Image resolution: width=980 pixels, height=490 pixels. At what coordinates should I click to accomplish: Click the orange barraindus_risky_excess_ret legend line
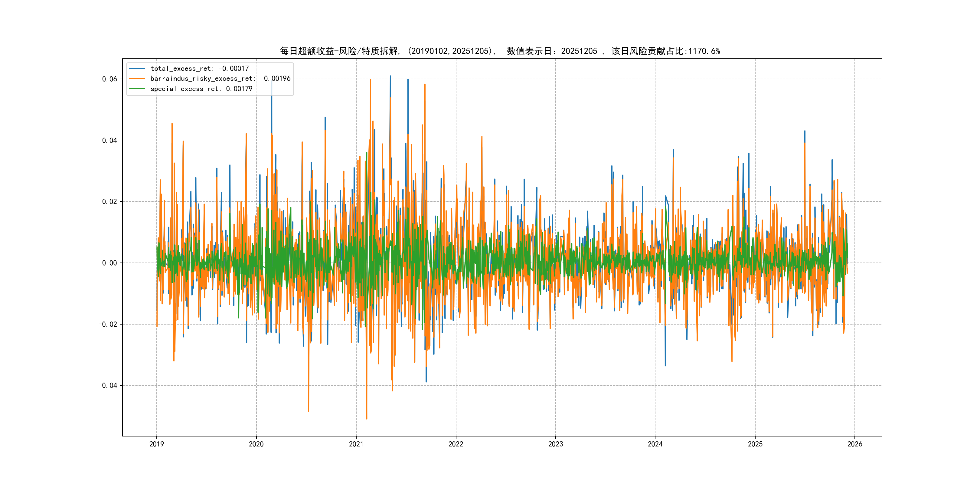137,79
